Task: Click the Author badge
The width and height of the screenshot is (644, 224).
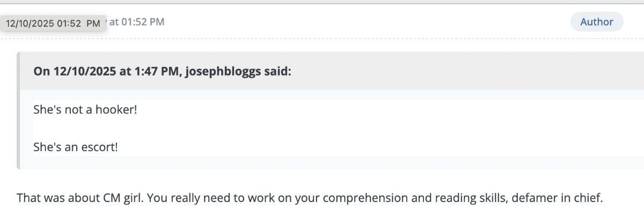Action: coord(596,22)
